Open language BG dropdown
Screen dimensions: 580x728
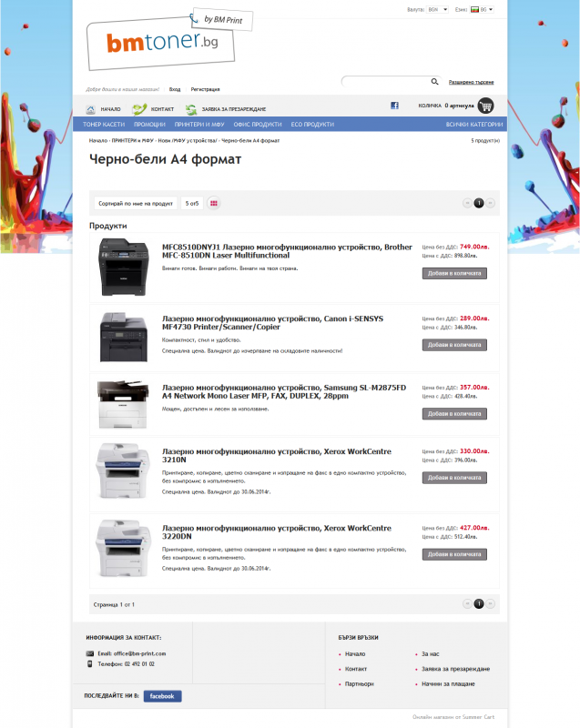482,9
